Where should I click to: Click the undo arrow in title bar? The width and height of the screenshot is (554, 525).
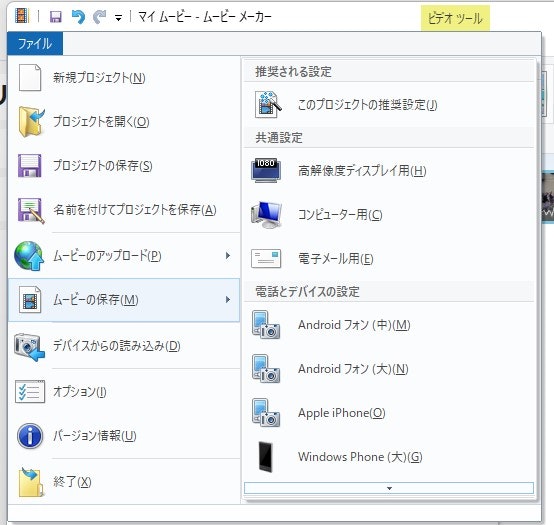tap(78, 16)
